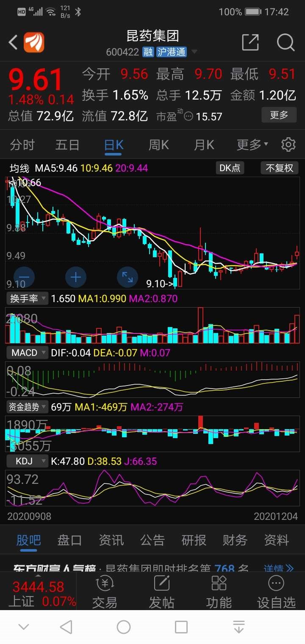Open chart settings gear icon
Screen dimensions: 305x644
(288, 144)
